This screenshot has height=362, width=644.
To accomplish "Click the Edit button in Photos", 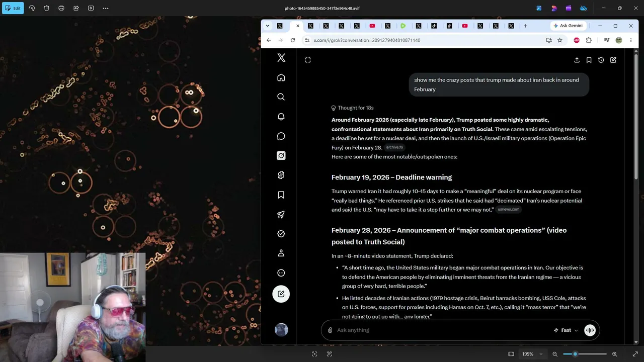I will [x=13, y=8].
